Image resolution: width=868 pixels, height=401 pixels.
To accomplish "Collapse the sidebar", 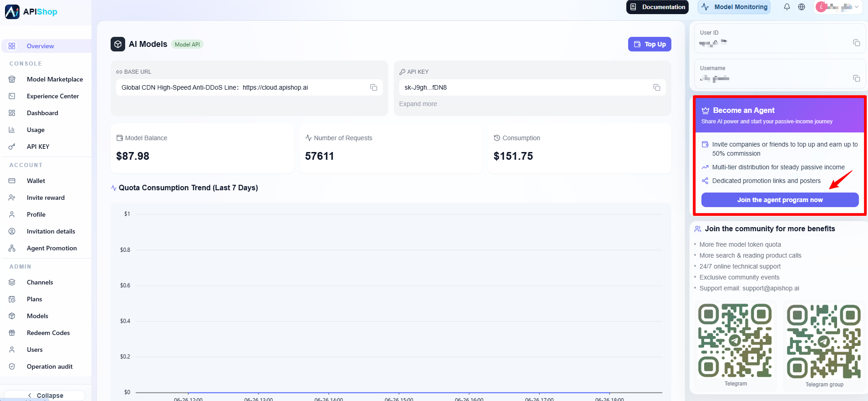I will [x=45, y=396].
